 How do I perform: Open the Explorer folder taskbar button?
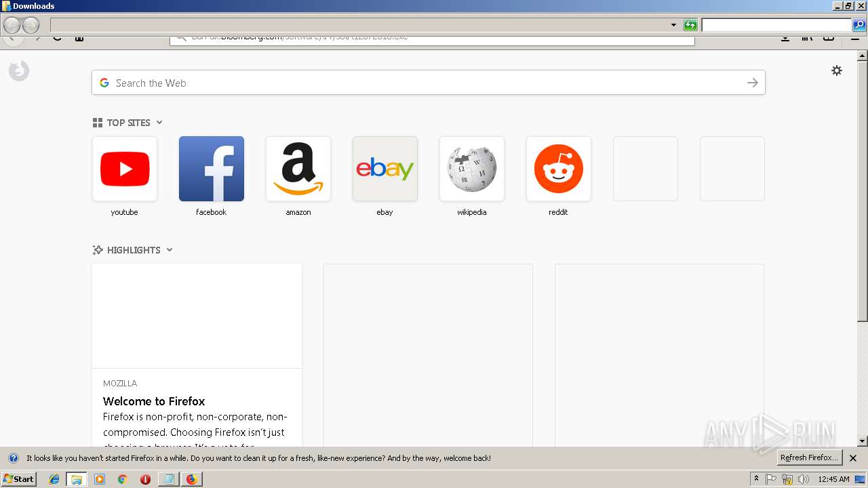click(x=77, y=479)
